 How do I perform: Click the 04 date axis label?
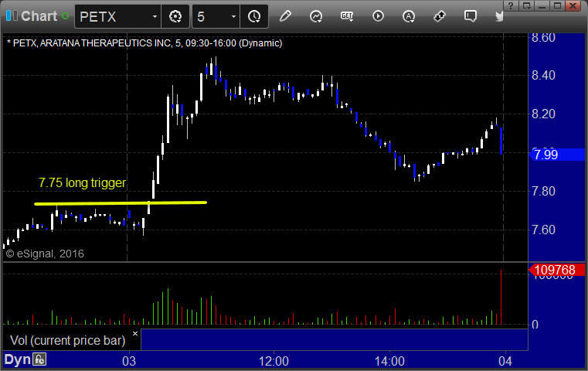pos(505,361)
